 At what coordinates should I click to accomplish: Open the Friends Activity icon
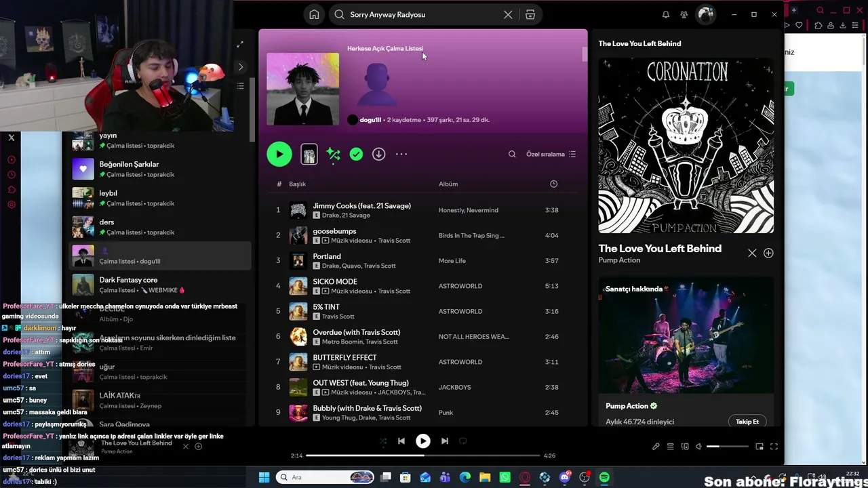click(684, 14)
